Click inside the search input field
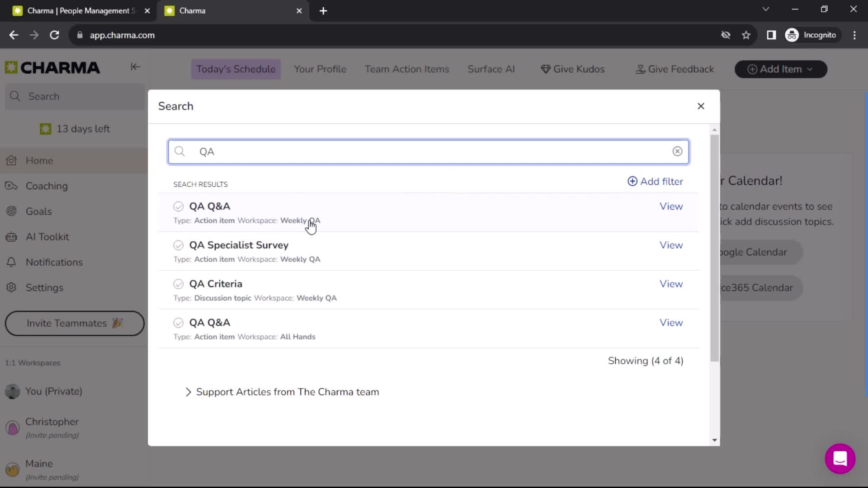 click(428, 151)
